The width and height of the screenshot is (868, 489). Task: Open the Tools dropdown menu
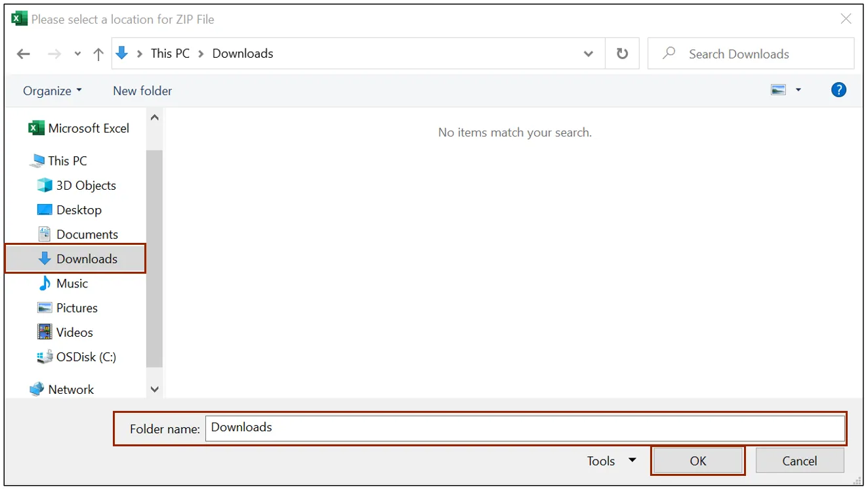click(x=611, y=461)
